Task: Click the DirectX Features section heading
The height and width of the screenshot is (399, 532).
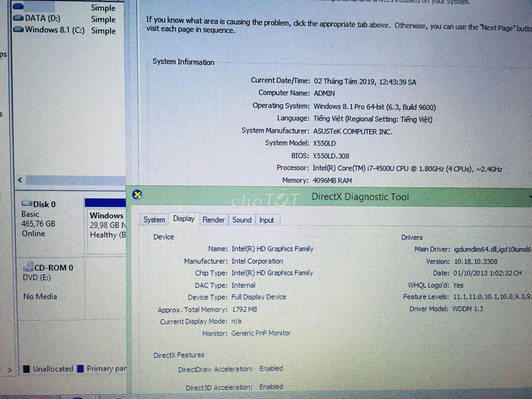Action: (178, 355)
